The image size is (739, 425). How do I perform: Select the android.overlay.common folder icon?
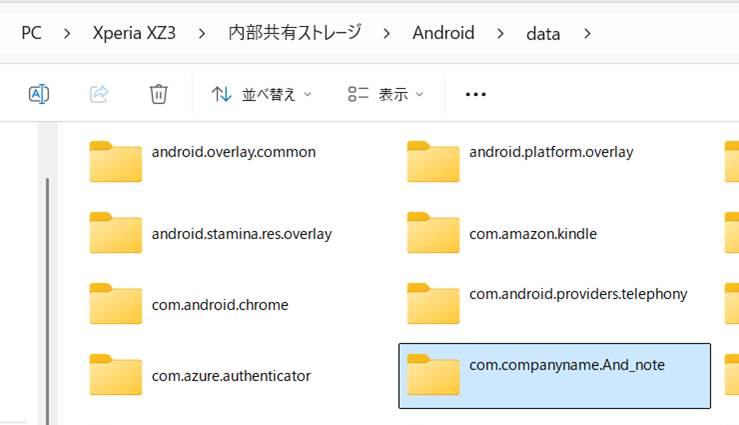pos(115,161)
